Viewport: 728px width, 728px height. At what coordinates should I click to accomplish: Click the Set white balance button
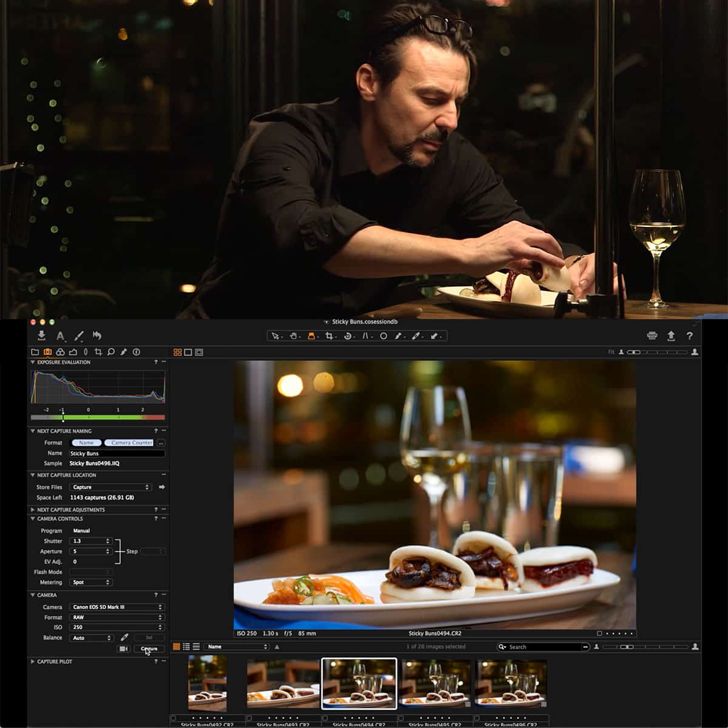(149, 638)
